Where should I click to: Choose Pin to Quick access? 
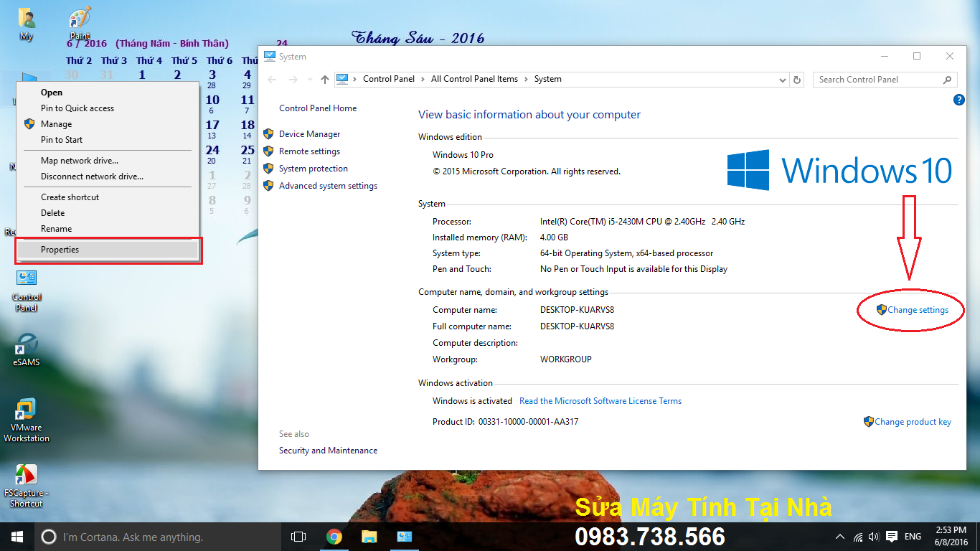click(108, 108)
